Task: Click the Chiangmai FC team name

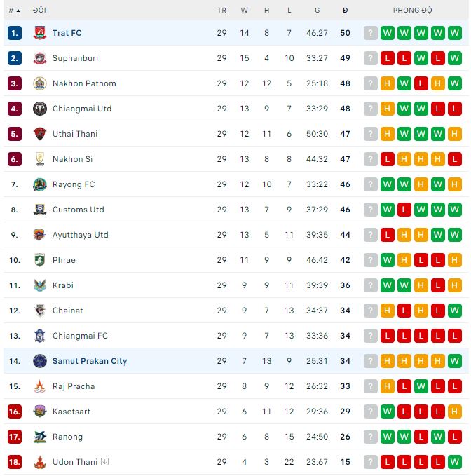Action: 80,336
